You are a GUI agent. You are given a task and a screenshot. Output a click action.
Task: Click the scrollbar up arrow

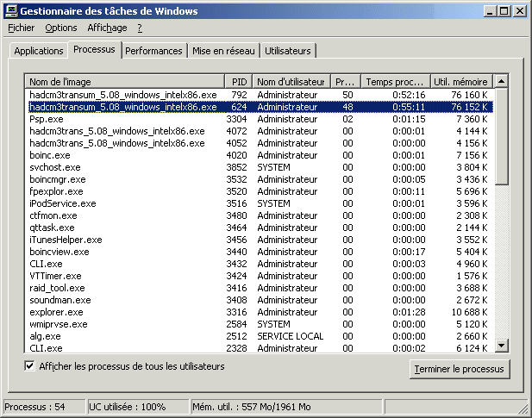(x=501, y=81)
